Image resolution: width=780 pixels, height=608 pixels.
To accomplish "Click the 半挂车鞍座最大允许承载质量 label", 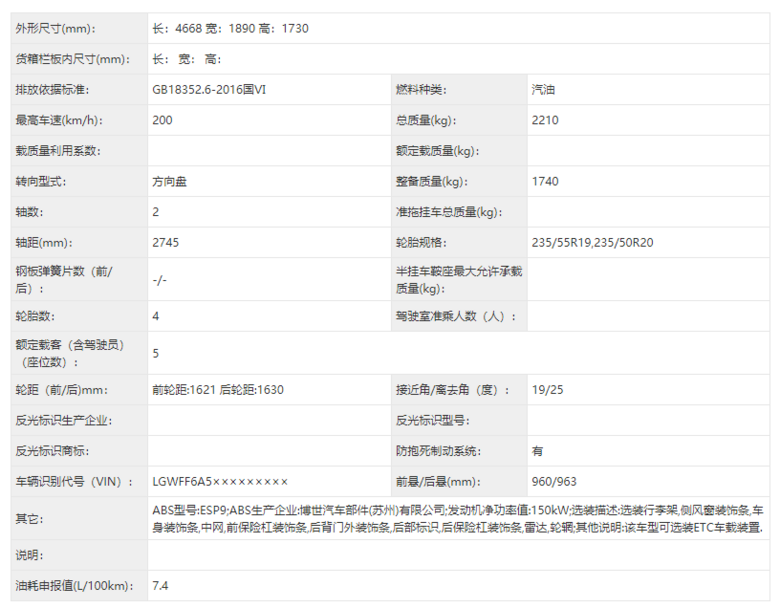I will [459, 280].
